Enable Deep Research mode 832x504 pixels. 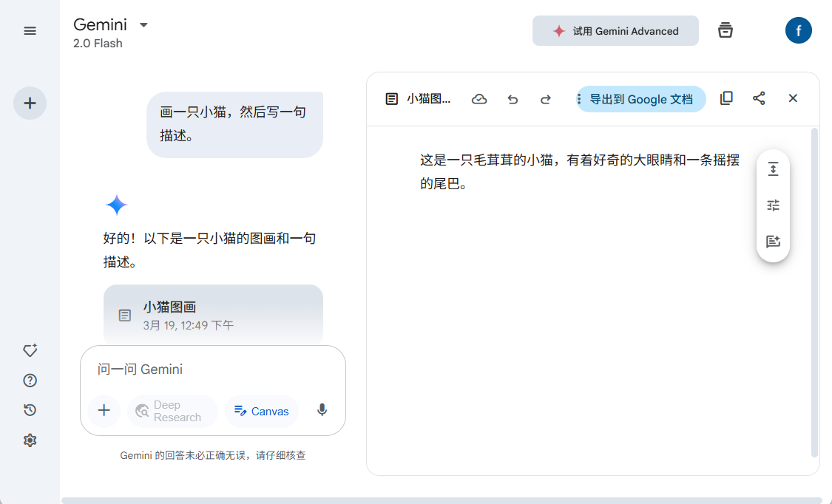tap(172, 410)
